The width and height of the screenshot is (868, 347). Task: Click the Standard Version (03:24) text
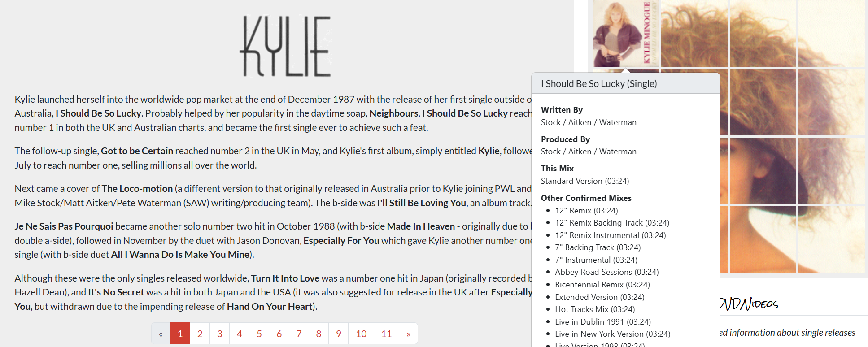coord(585,181)
